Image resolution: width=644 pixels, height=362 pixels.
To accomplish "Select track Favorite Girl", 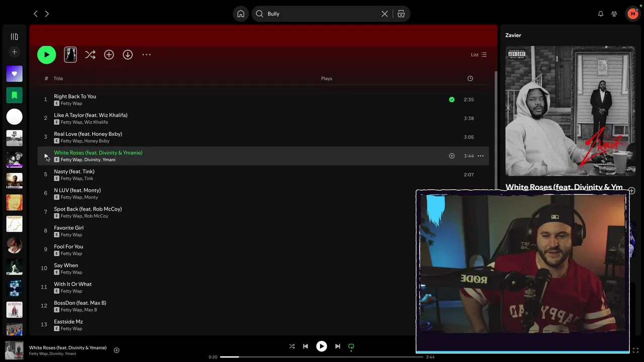I will coord(69,228).
